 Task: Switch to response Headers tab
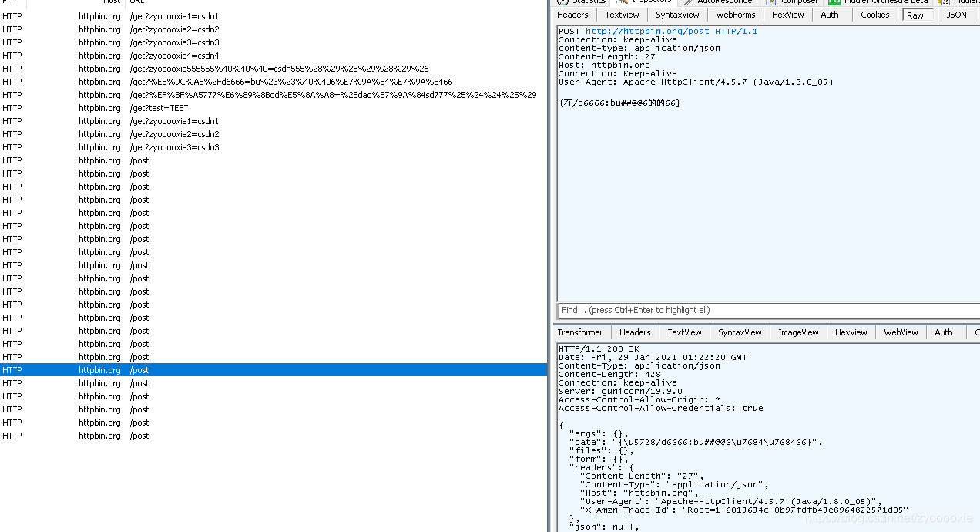click(x=635, y=332)
